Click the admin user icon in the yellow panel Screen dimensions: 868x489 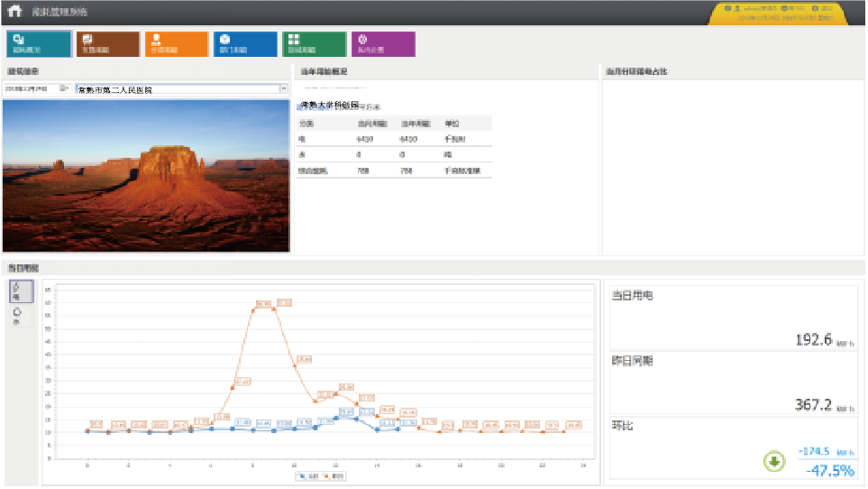coord(737,8)
